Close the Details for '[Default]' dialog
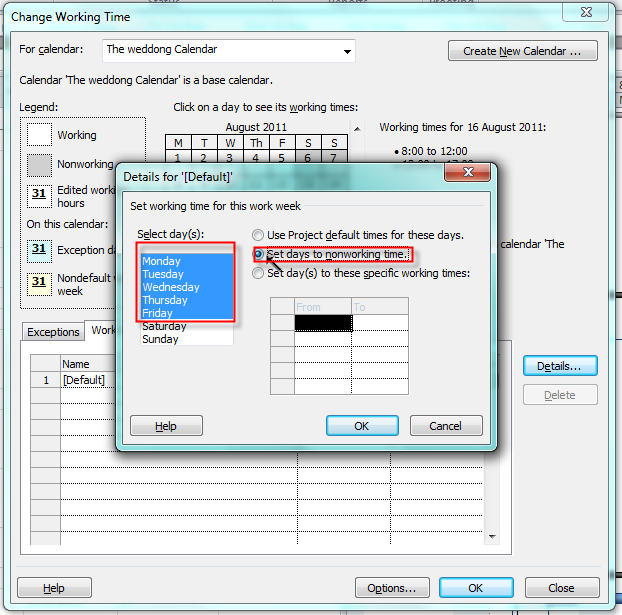 click(x=468, y=175)
